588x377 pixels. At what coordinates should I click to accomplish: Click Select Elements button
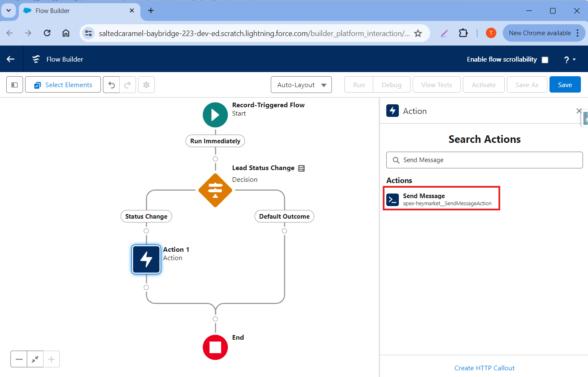click(63, 85)
